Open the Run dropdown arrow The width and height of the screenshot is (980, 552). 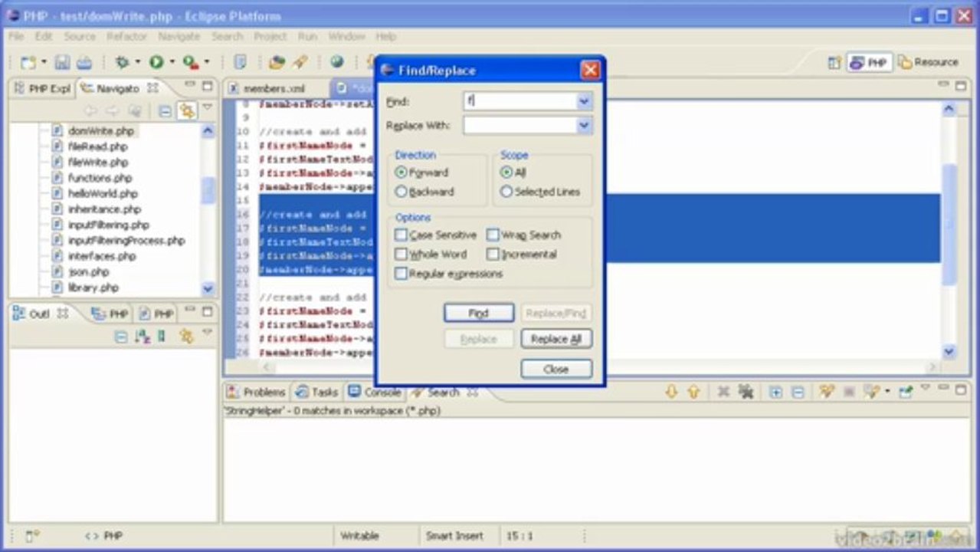(172, 62)
